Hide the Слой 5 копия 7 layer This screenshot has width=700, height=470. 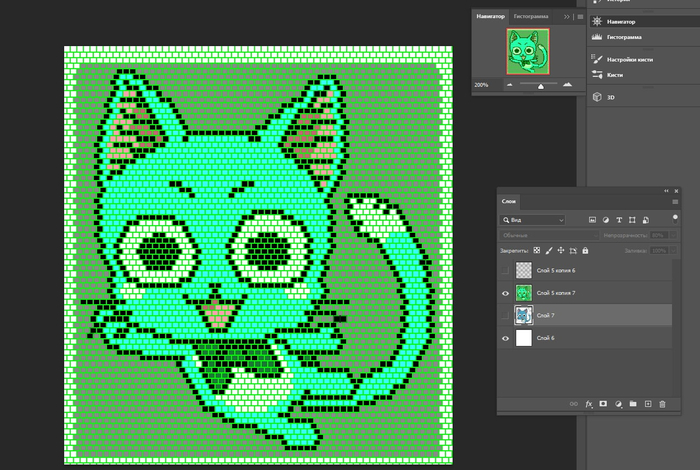(505, 293)
